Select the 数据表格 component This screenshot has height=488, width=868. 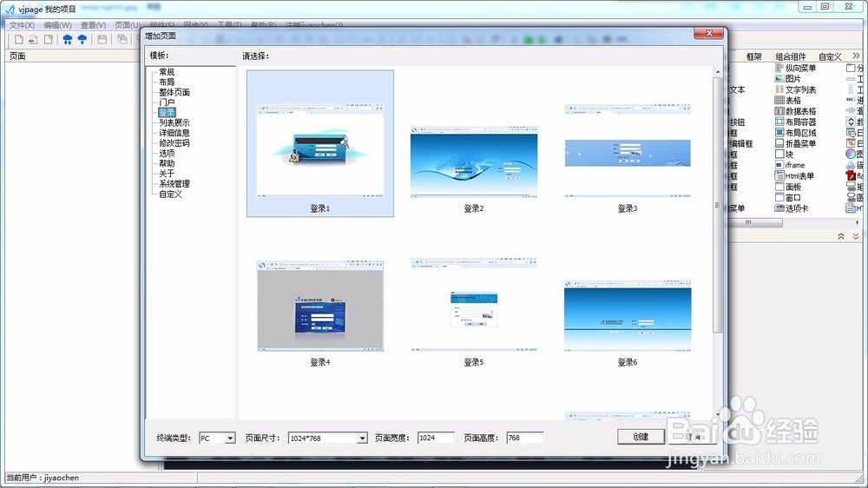tap(795, 111)
